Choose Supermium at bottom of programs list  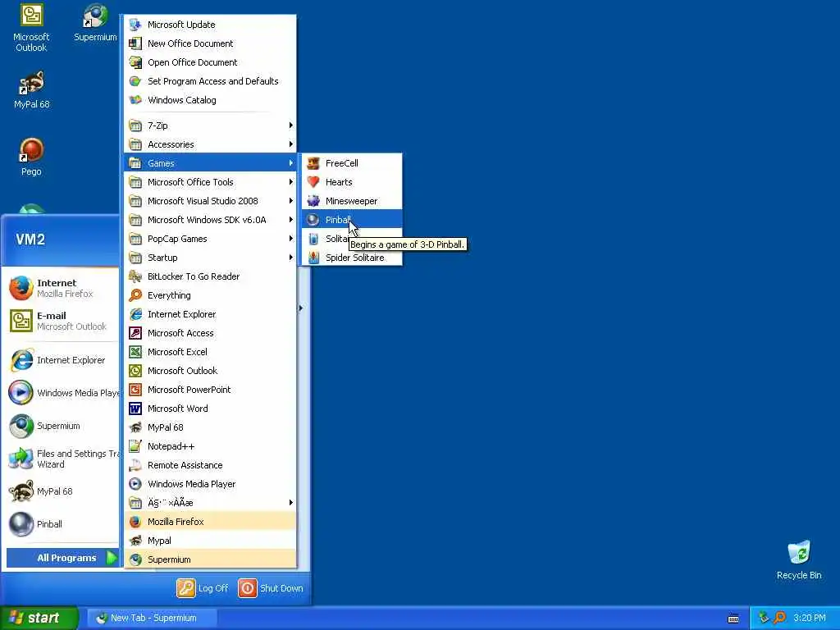click(210, 559)
